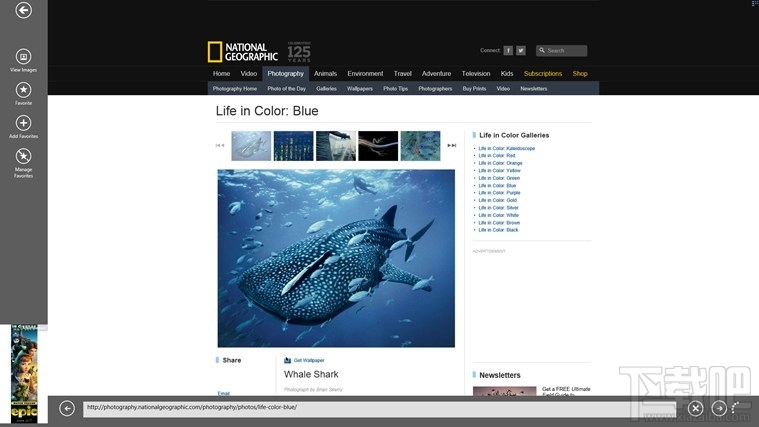Open Life in Color: White link
Image resolution: width=759 pixels, height=427 pixels.
499,215
